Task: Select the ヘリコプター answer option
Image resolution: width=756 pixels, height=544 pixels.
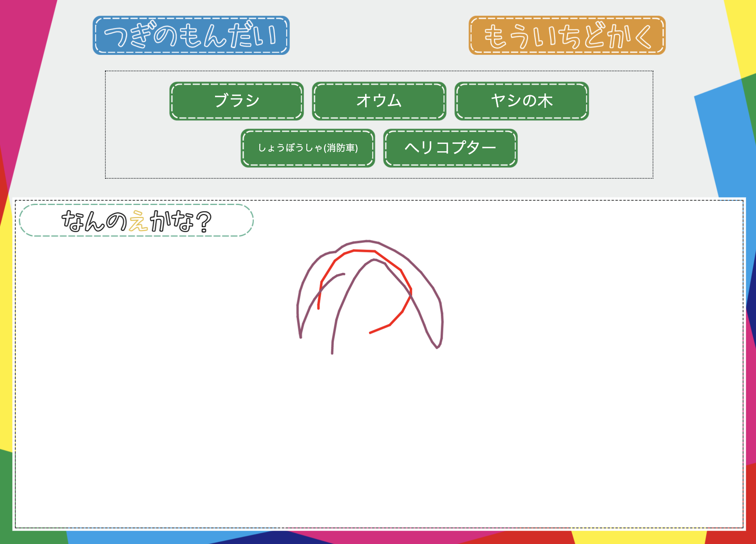Action: point(450,148)
